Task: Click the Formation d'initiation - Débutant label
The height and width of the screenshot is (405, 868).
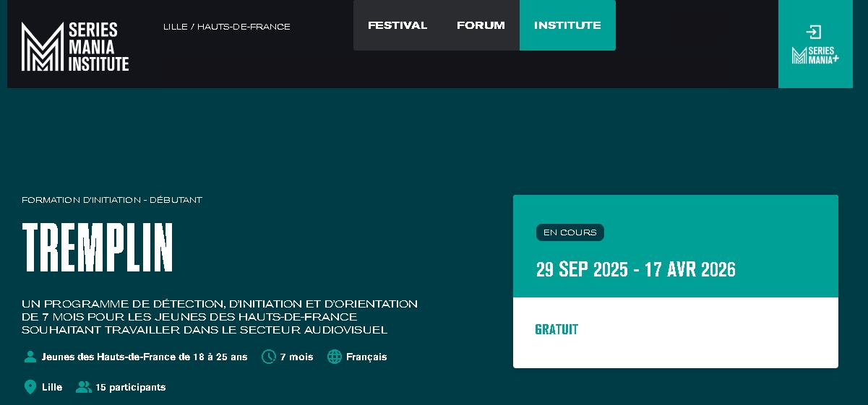Action: tap(112, 200)
